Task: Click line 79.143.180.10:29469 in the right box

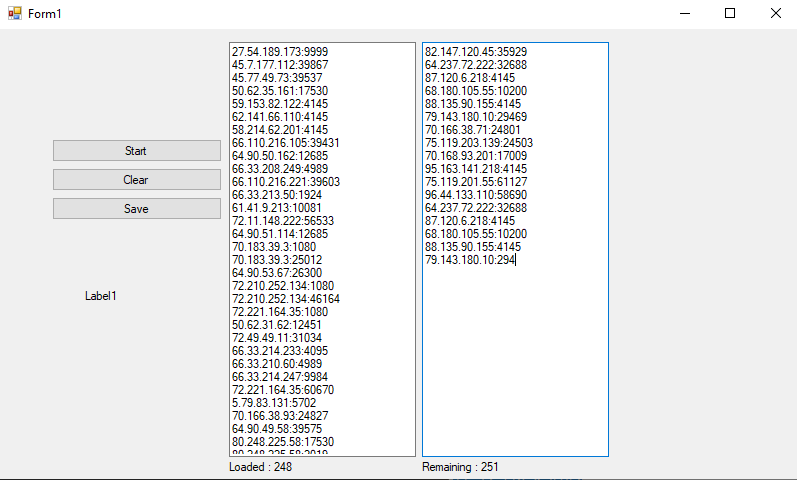Action: [x=476, y=117]
